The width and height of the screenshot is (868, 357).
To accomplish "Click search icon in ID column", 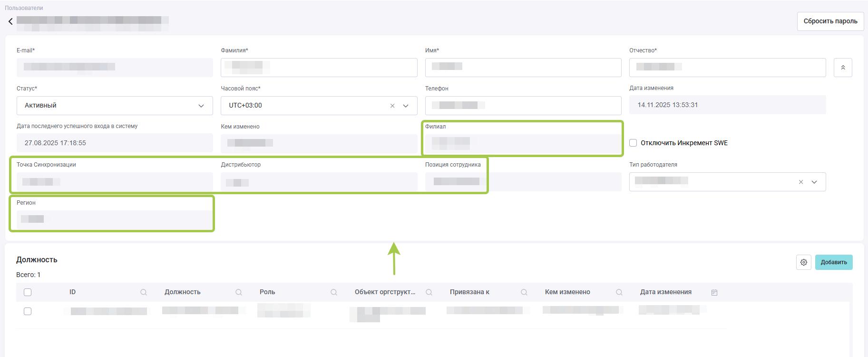I will (x=143, y=292).
